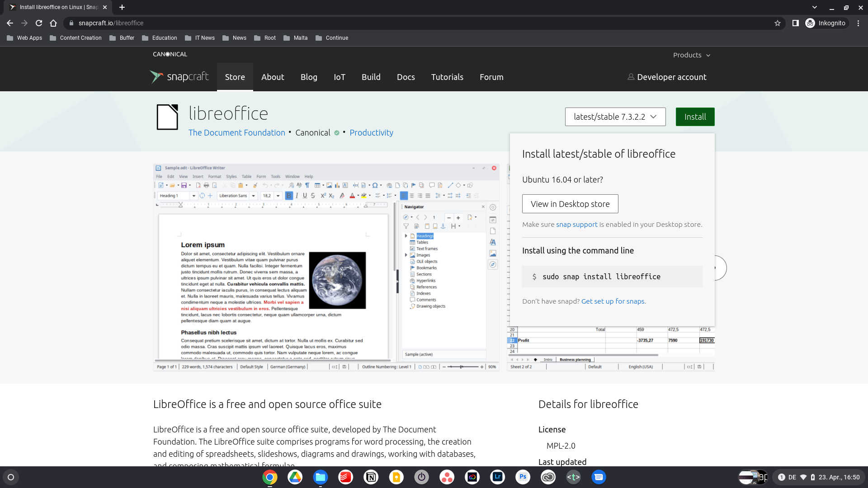Screen dimensions: 868x488
Task: Open the LibreOffice Writer screenshot
Action: [326, 267]
